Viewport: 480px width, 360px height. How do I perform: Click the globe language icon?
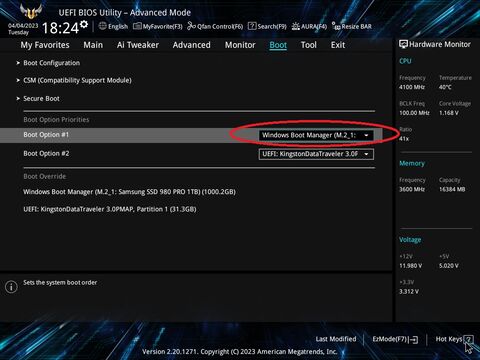coord(103,26)
